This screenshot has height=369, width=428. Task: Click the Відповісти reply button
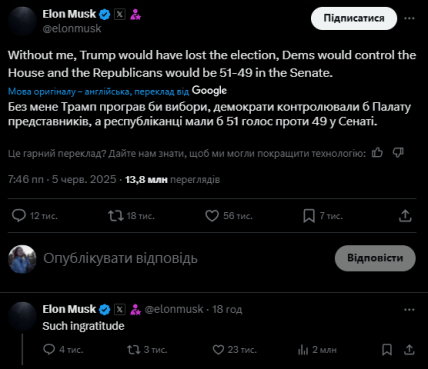375,258
